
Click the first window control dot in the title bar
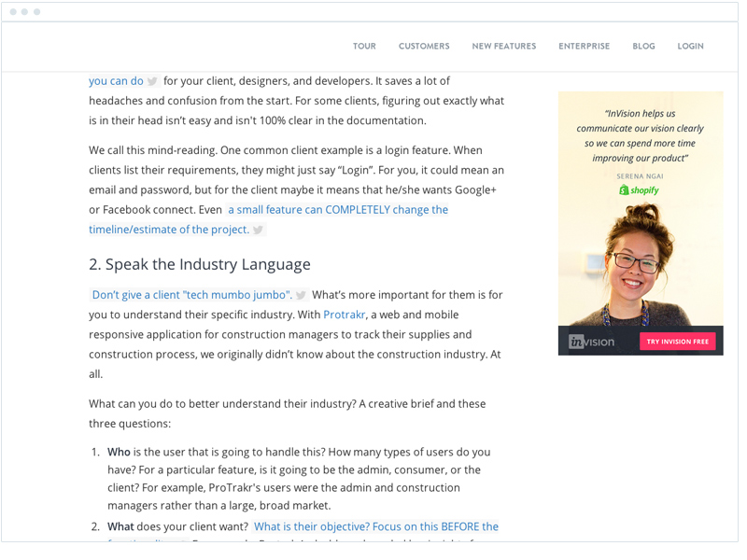coord(13,11)
